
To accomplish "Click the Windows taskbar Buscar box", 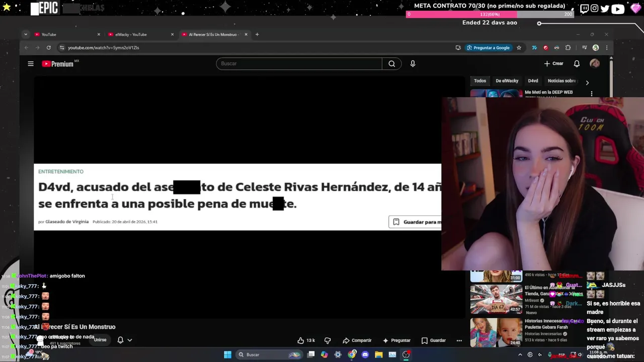I will (x=270, y=354).
